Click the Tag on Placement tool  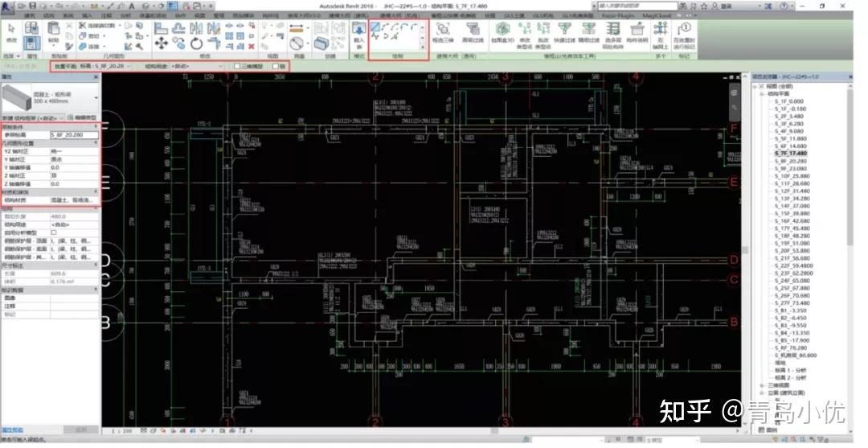(x=684, y=35)
